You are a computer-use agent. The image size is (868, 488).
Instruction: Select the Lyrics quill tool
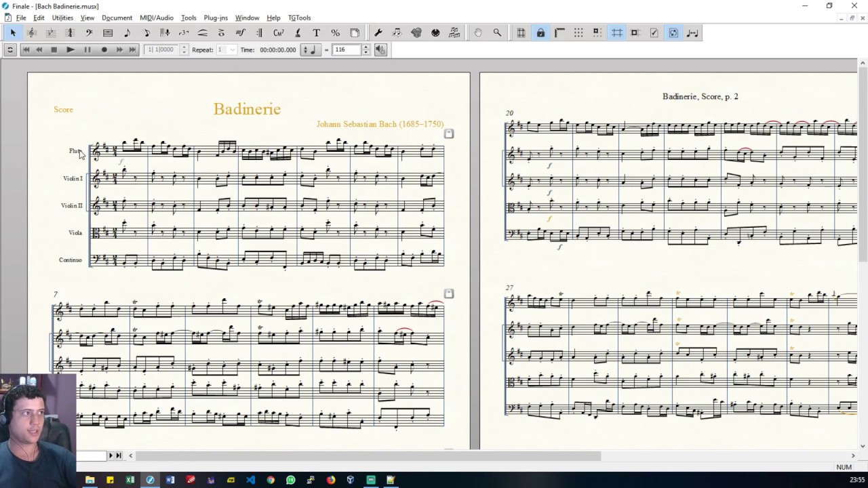(298, 33)
